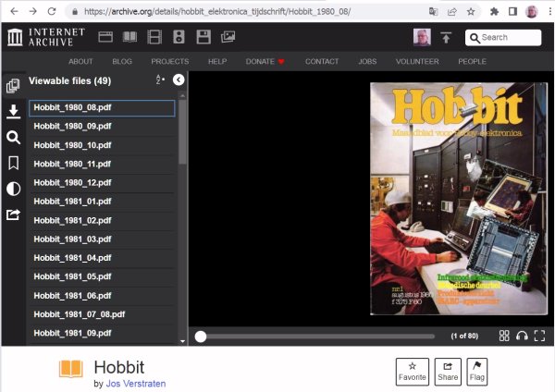Open the BLOG menu item

point(122,62)
